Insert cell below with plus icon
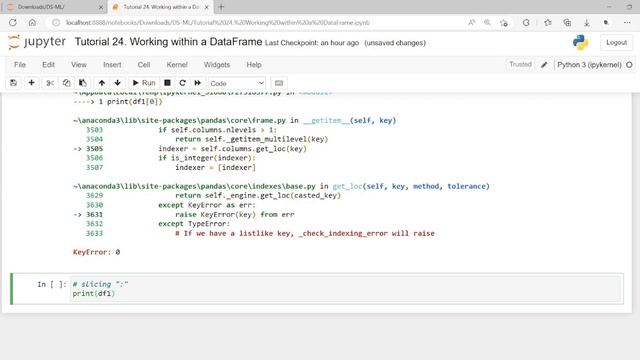Image resolution: width=640 pixels, height=360 pixels. tap(31, 83)
